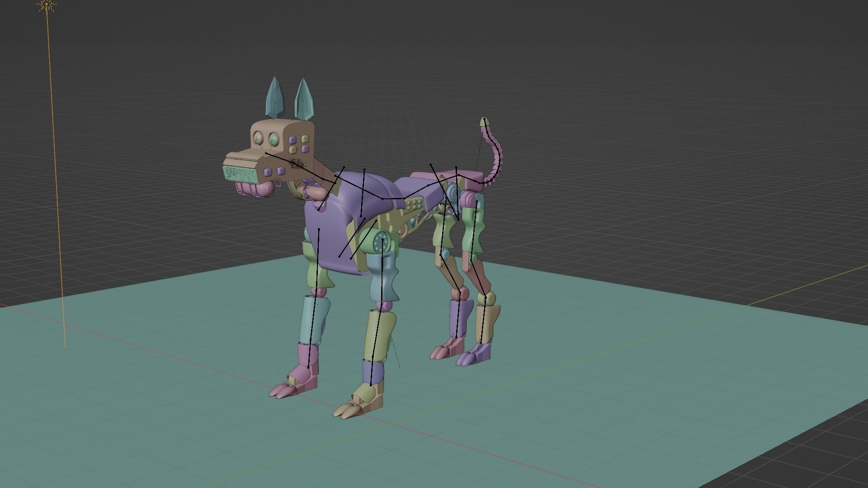This screenshot has width=868, height=488.
Task: Click the yellow button grid panel on the dog's side
Action: coord(414,204)
